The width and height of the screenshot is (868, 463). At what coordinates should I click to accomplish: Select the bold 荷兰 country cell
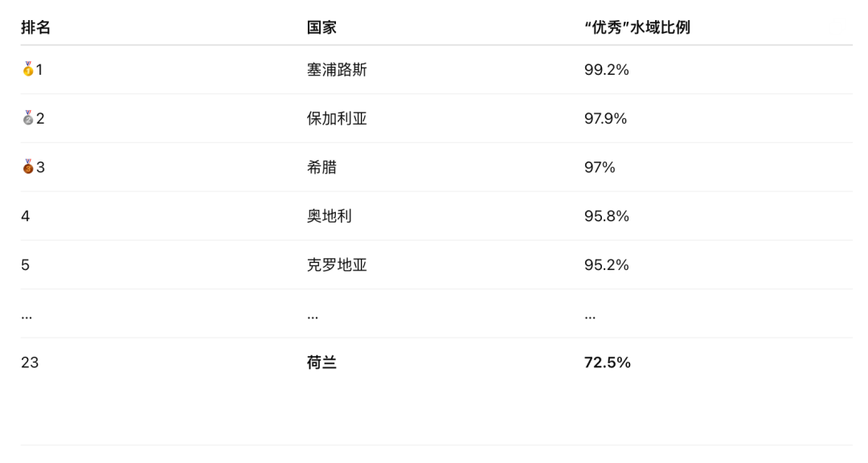pyautogui.click(x=321, y=363)
